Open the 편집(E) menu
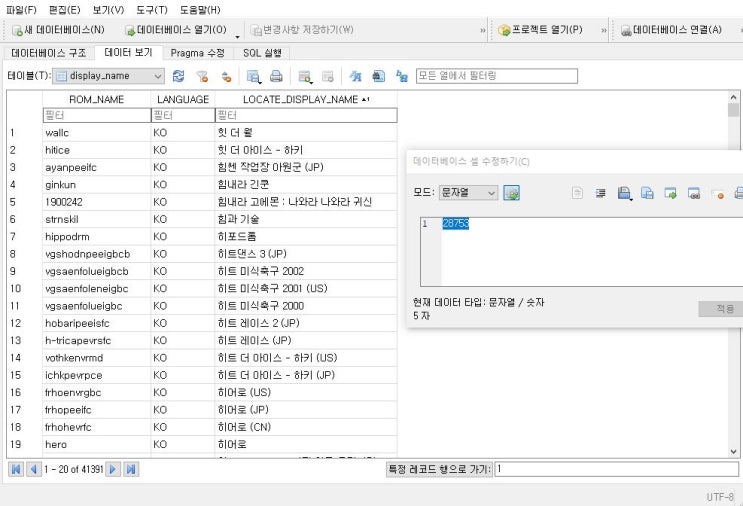 (64, 9)
